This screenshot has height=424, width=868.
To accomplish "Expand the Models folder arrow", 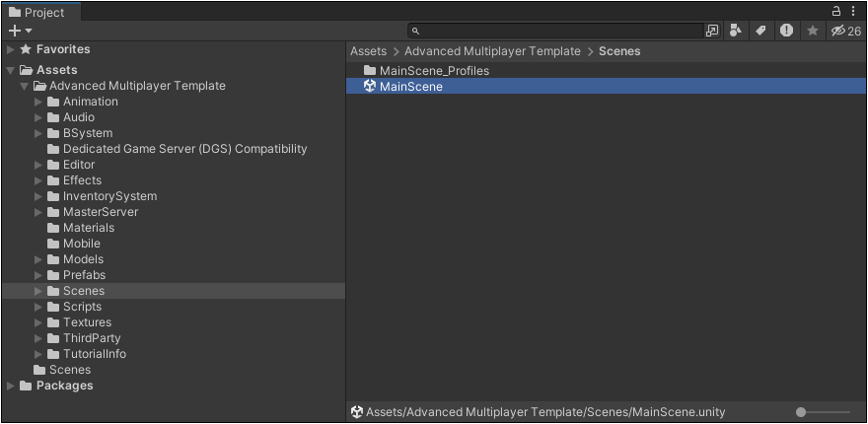I will coord(38,259).
